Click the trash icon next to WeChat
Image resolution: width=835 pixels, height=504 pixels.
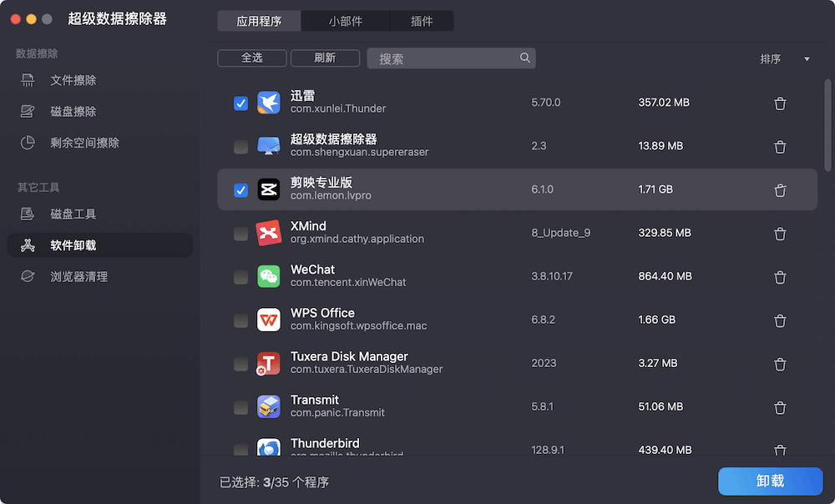[x=780, y=276]
